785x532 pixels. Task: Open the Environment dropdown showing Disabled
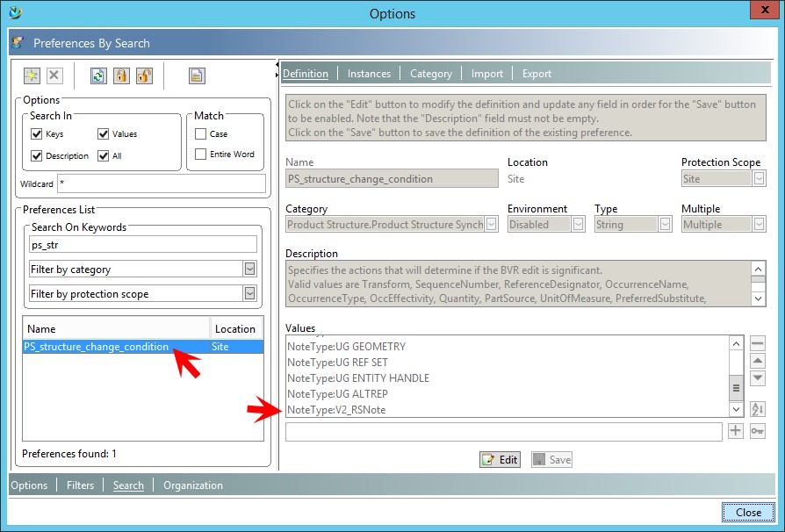pyautogui.click(x=578, y=224)
